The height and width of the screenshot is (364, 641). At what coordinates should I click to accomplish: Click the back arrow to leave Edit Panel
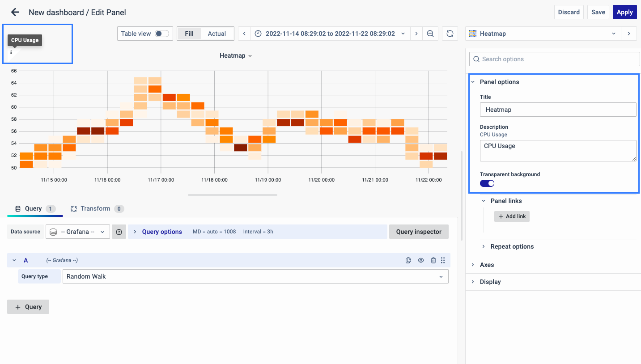(15, 12)
